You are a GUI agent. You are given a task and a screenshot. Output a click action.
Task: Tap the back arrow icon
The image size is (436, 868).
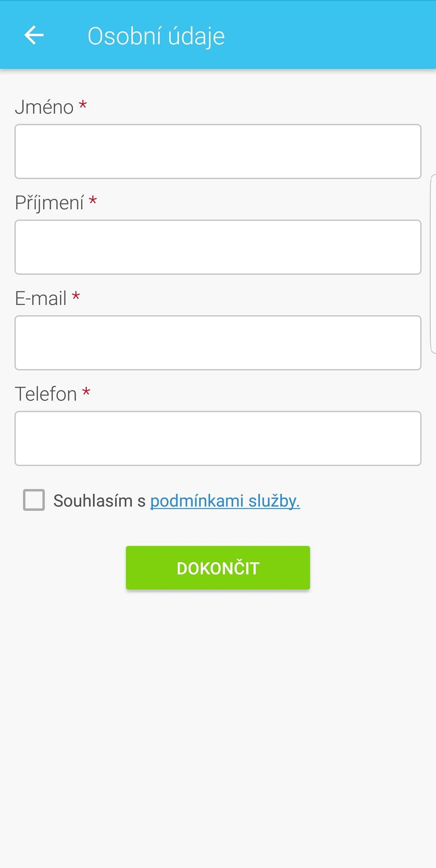(34, 35)
